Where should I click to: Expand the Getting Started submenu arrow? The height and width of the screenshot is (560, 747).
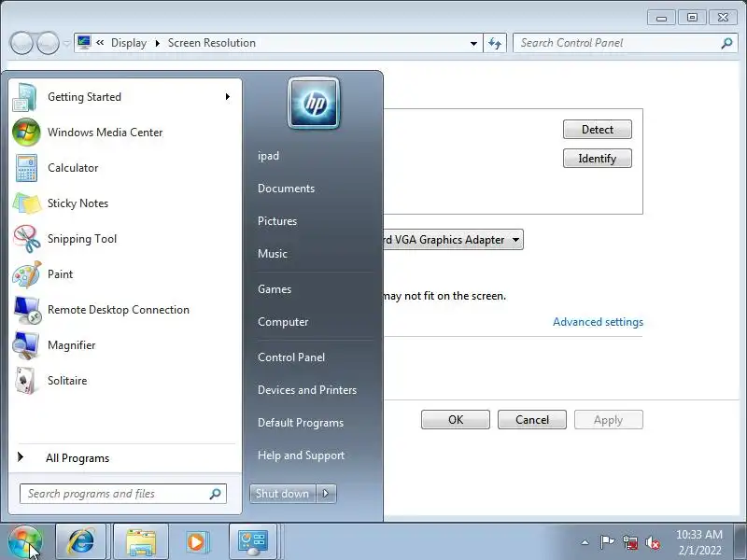pos(228,97)
